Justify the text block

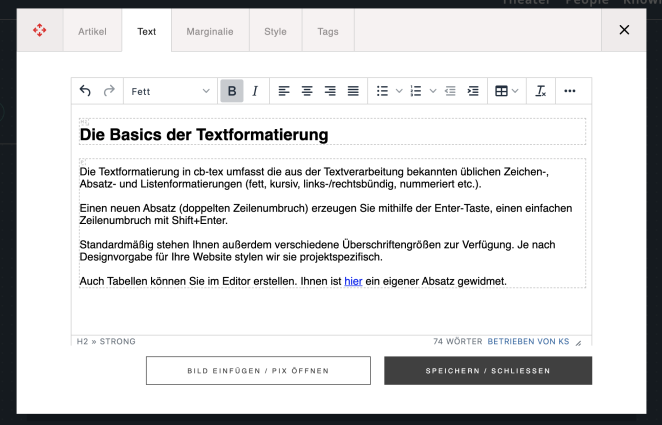(353, 91)
